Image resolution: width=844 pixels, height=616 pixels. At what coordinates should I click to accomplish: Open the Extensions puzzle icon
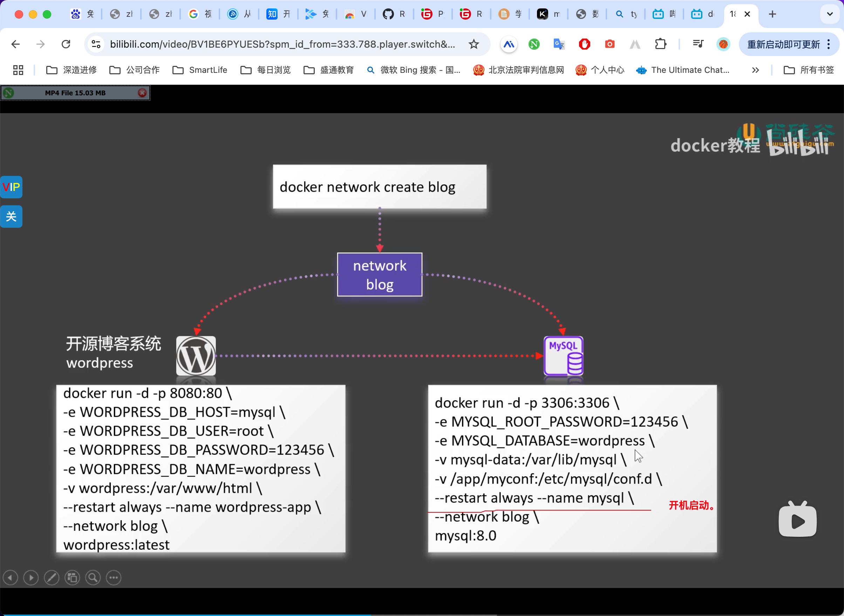coord(660,45)
